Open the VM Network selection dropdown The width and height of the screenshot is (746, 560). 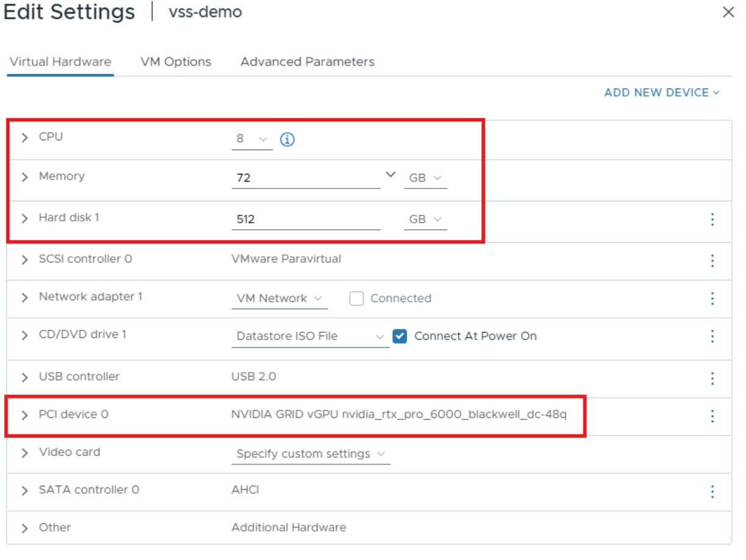pyautogui.click(x=279, y=298)
